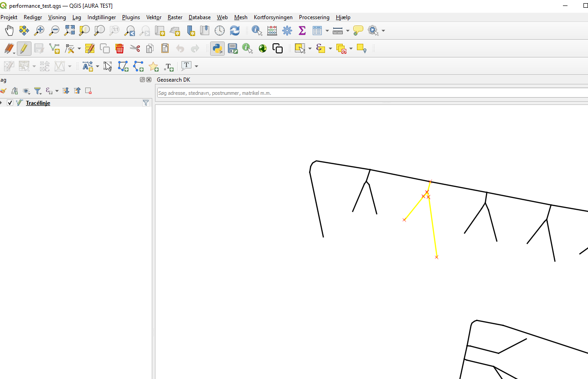Toggle editing mode with the pencil
The image size is (588, 379).
[24, 48]
